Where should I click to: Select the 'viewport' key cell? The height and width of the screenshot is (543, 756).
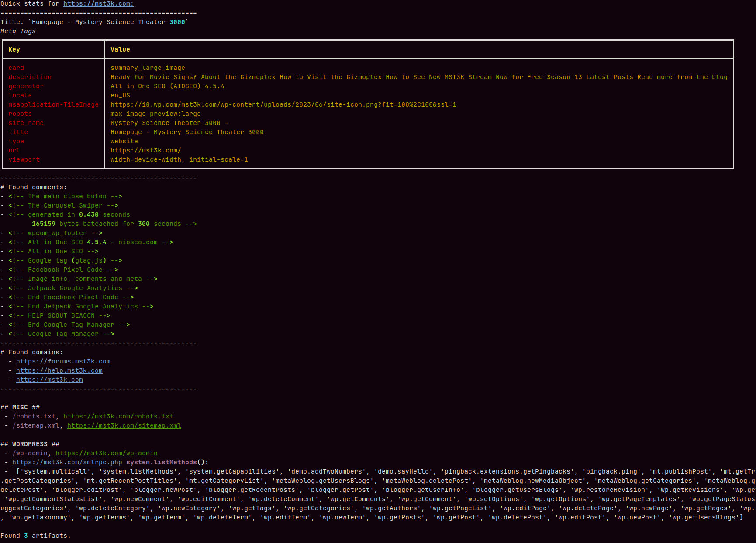(x=24, y=159)
